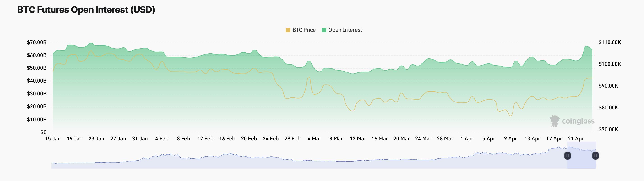644x181 pixels.
Task: Click the $70.00K right axis label
Action: (608, 130)
